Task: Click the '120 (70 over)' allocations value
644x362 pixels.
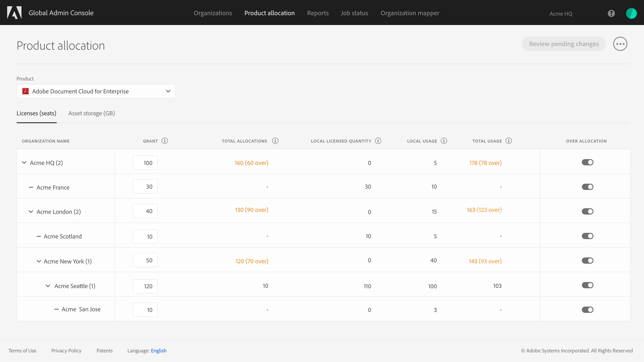Action: tap(252, 261)
